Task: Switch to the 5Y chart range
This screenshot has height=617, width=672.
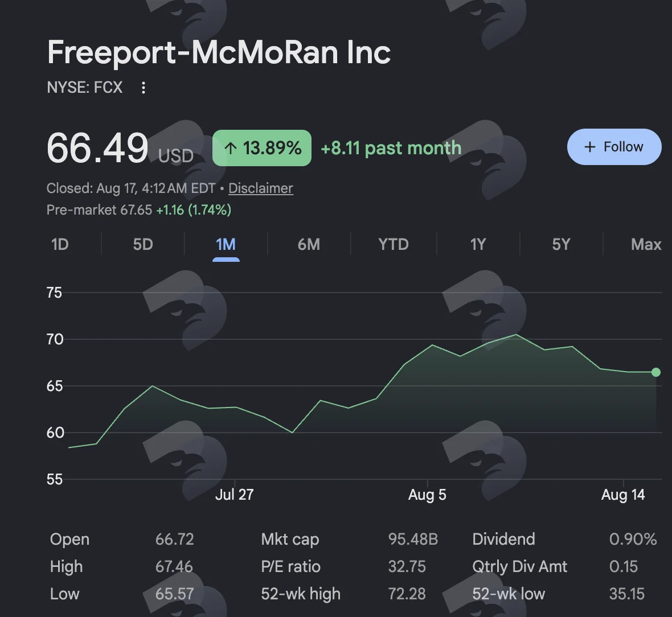Action: coord(561,244)
